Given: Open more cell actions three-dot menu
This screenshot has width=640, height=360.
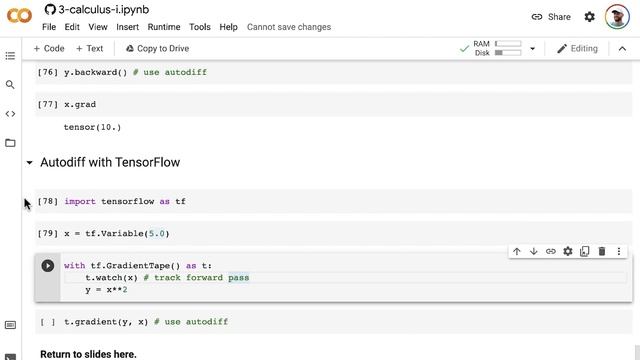Looking at the screenshot, I should coord(619,251).
